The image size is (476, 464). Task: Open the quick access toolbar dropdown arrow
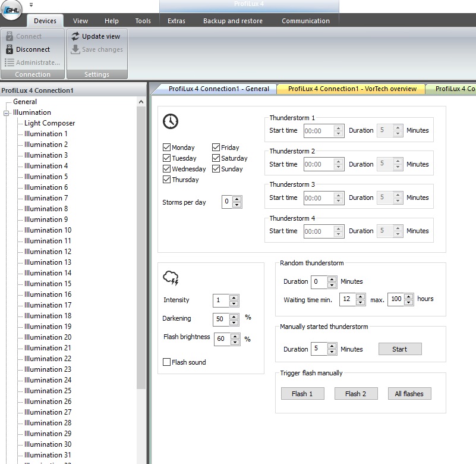tap(31, 5)
